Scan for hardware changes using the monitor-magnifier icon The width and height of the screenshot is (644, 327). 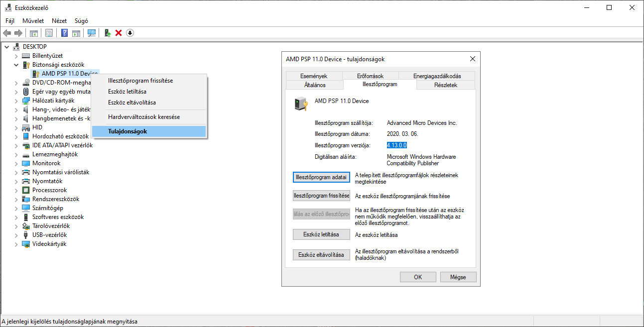tap(92, 33)
